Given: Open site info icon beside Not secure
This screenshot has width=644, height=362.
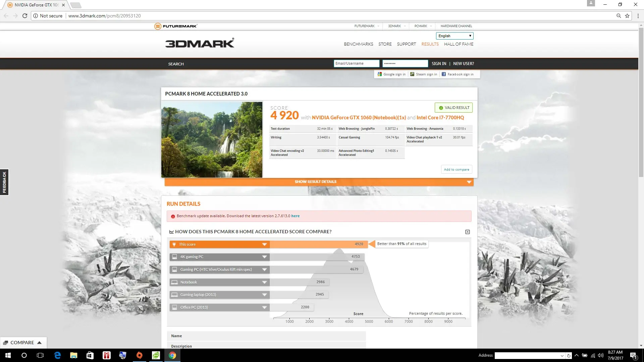Looking at the screenshot, I should [x=36, y=16].
